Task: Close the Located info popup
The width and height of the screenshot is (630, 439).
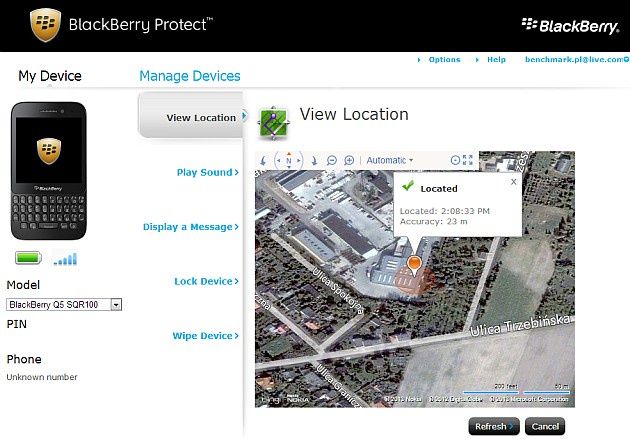Action: [x=513, y=182]
